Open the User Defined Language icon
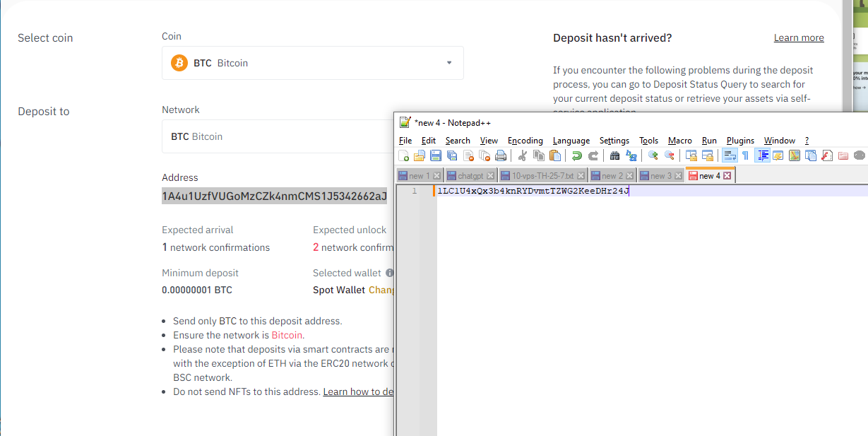The image size is (868, 436). coord(778,155)
